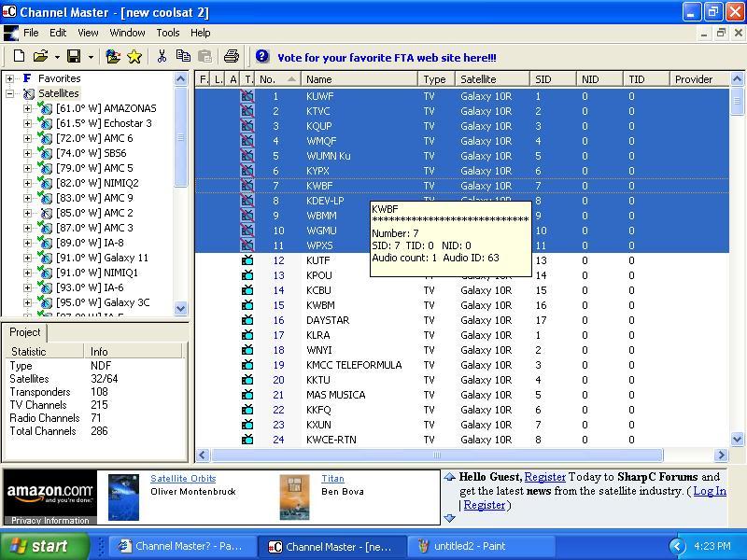
Task: Open the Tools menu
Action: [168, 33]
